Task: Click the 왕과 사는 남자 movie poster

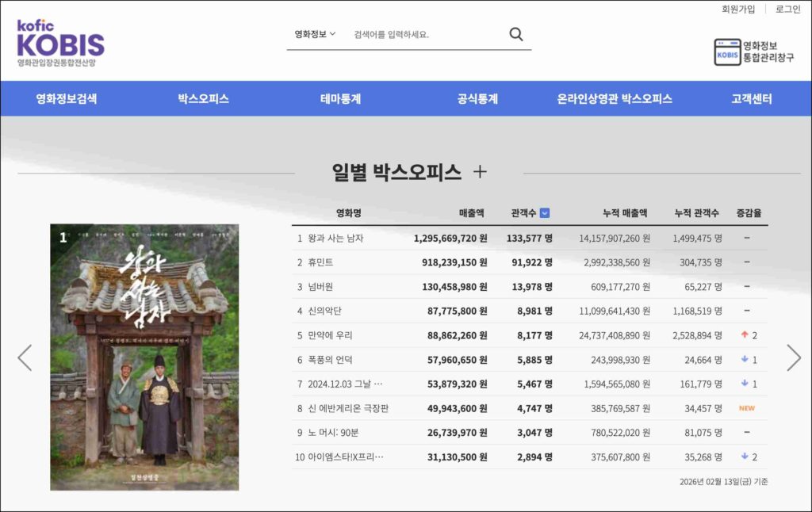Action: (144, 357)
